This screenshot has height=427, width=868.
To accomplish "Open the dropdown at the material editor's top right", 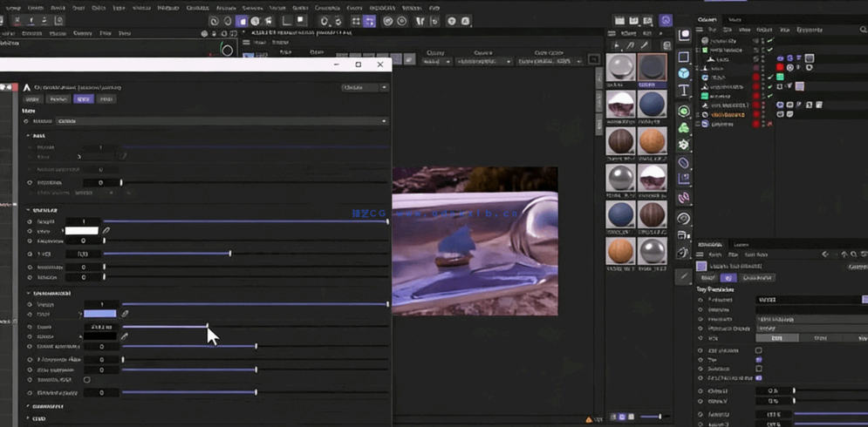I will [365, 87].
